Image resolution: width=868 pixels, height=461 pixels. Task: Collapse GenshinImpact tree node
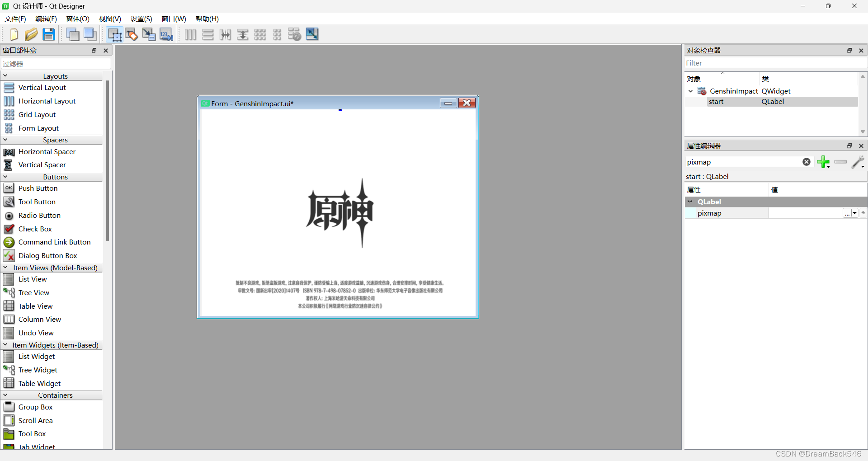tap(690, 91)
